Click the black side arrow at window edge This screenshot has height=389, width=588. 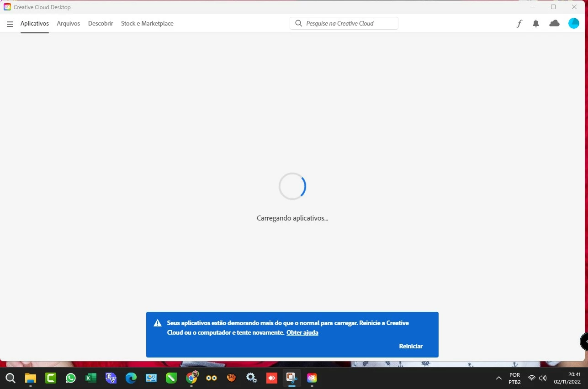point(584,342)
